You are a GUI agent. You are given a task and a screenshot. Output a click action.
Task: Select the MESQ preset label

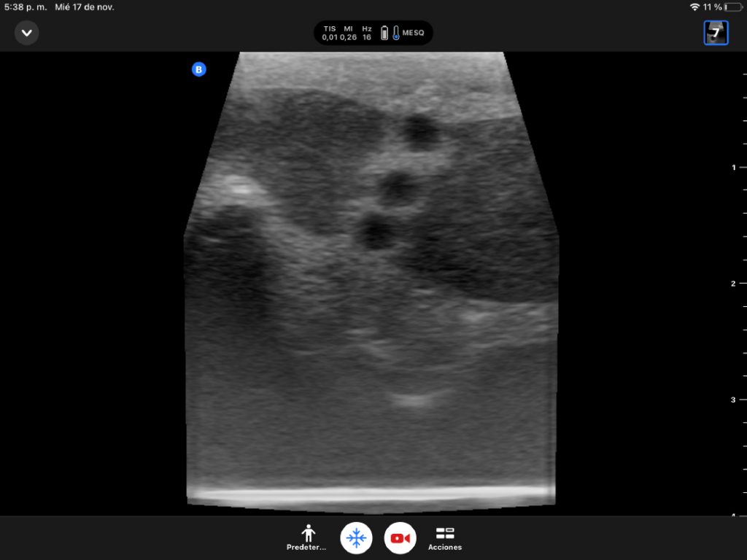pyautogui.click(x=414, y=33)
